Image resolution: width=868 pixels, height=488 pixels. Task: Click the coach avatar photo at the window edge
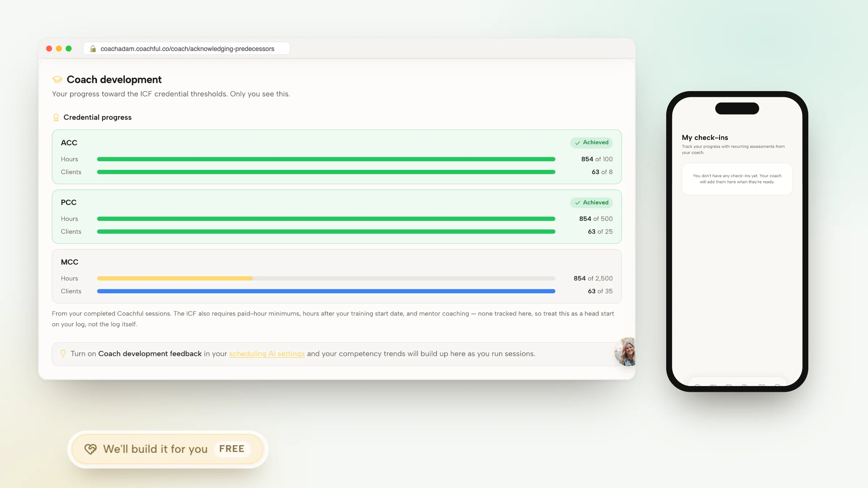[x=625, y=352]
